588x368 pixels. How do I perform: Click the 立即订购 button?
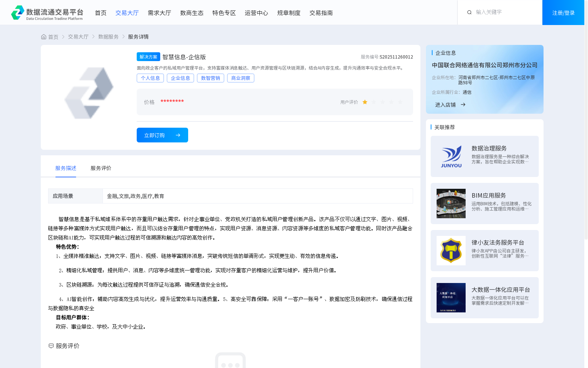[162, 135]
